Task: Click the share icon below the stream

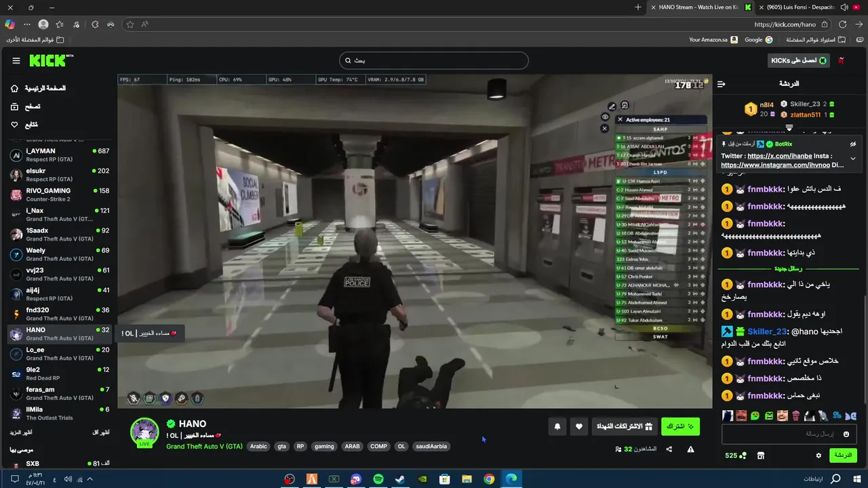Action: pyautogui.click(x=669, y=449)
